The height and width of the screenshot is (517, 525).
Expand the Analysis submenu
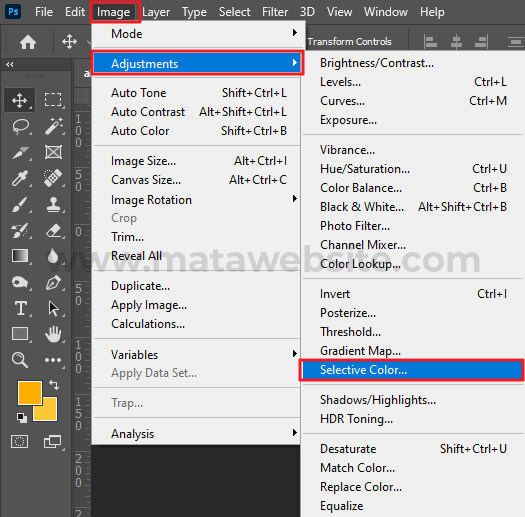coord(197,434)
